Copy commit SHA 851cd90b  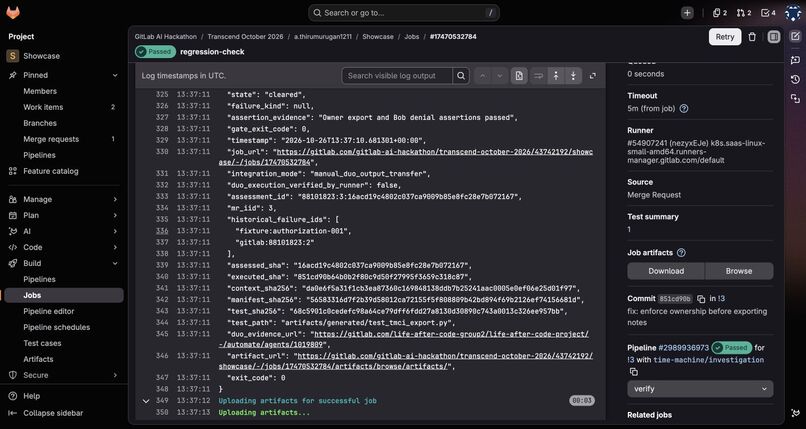coord(701,299)
